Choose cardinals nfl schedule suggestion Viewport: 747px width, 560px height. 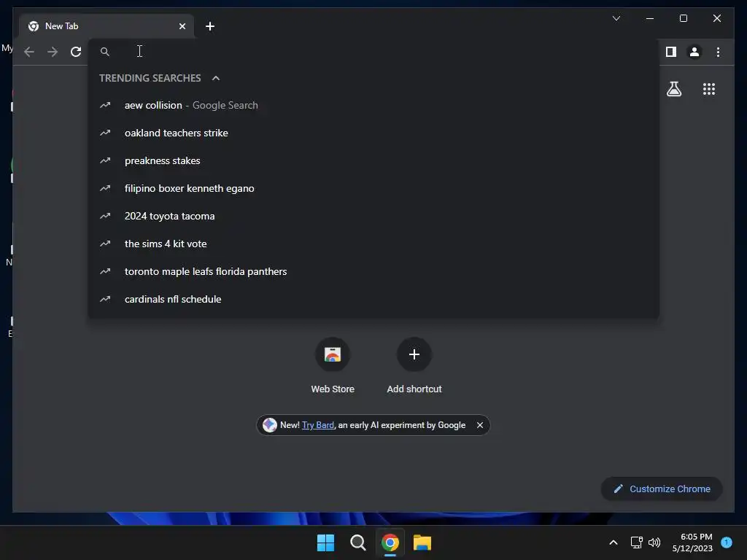coord(373,299)
